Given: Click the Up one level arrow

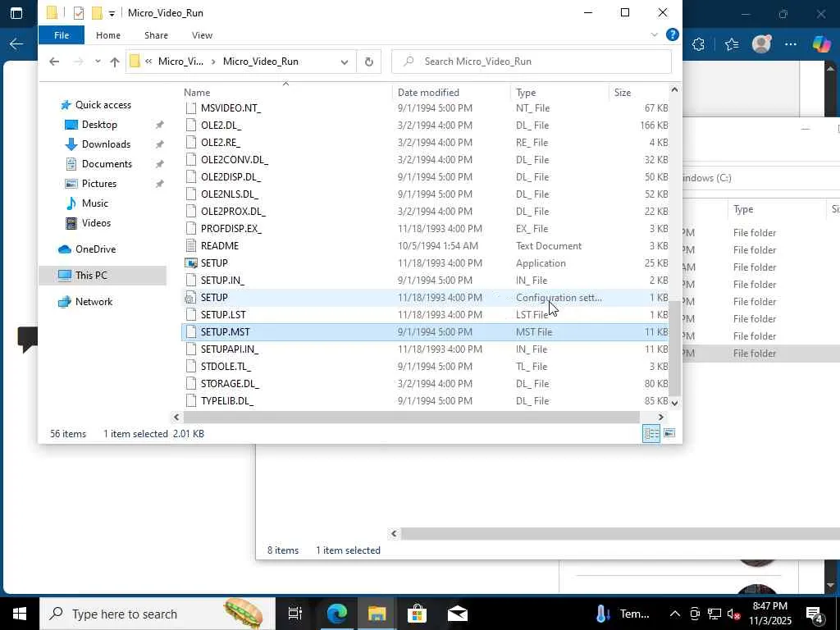Looking at the screenshot, I should (x=115, y=62).
